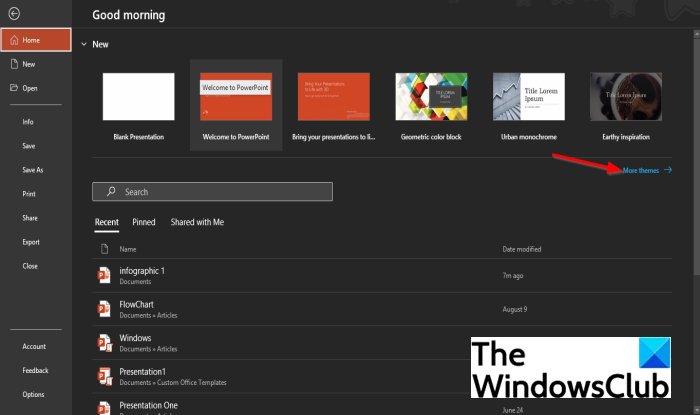This screenshot has width=700, height=415.
Task: Click the document icon in list header
Action: tap(104, 249)
